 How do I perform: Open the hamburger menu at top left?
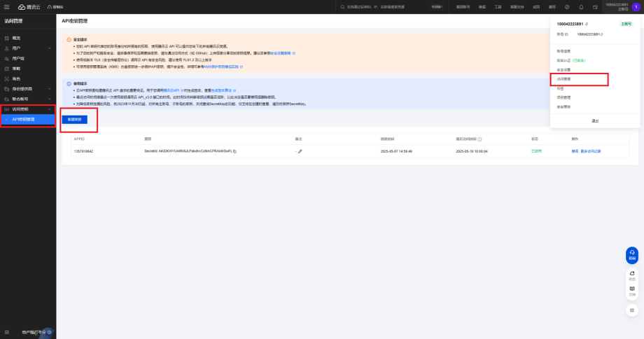tap(7, 6)
